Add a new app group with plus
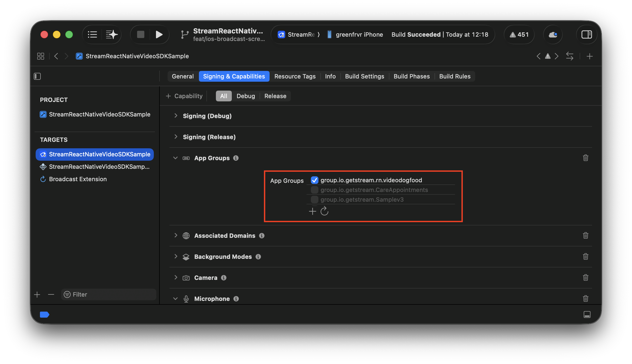Viewport: 632px width, 364px height. [x=312, y=211]
